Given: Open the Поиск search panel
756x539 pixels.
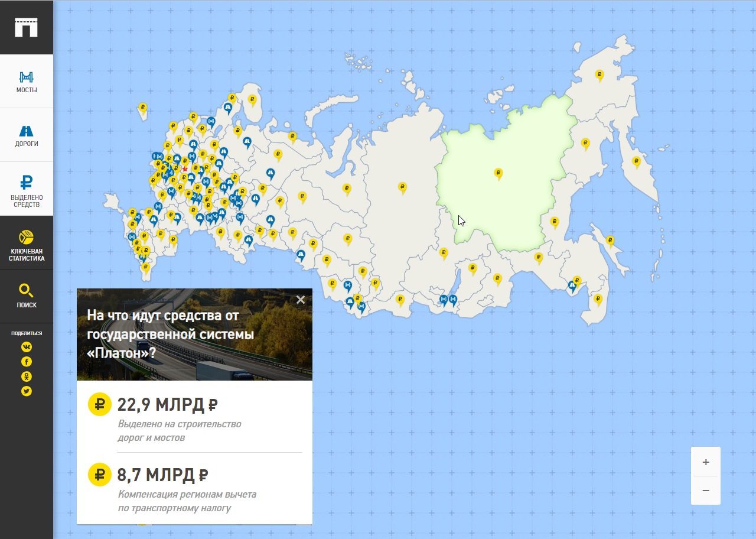Looking at the screenshot, I should [x=27, y=296].
